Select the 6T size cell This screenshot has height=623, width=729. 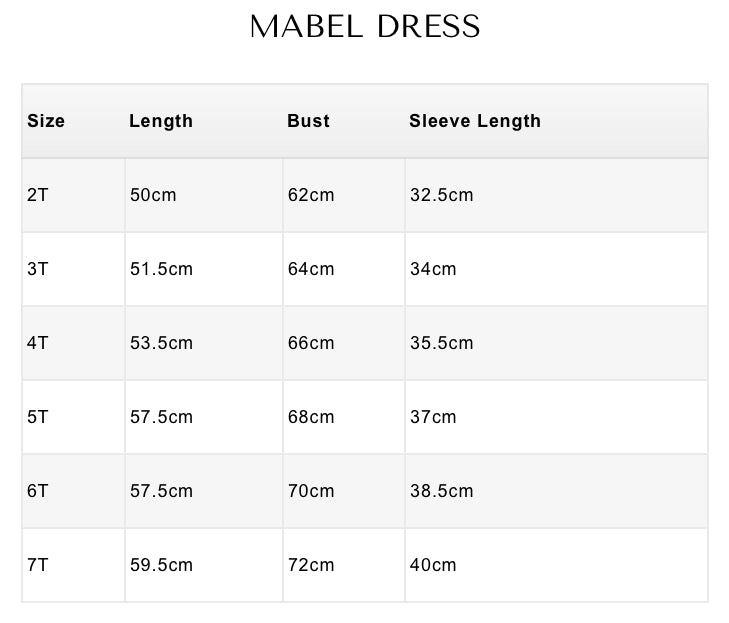coord(38,491)
